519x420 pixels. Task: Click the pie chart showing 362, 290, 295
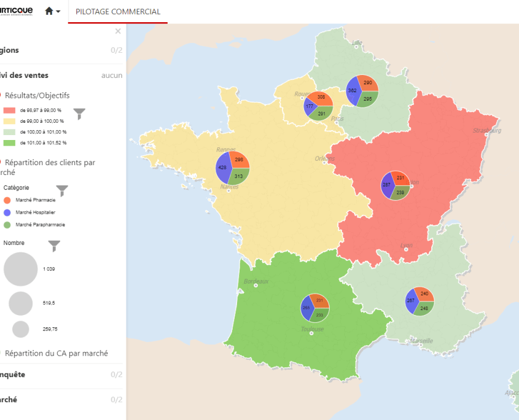[361, 91]
